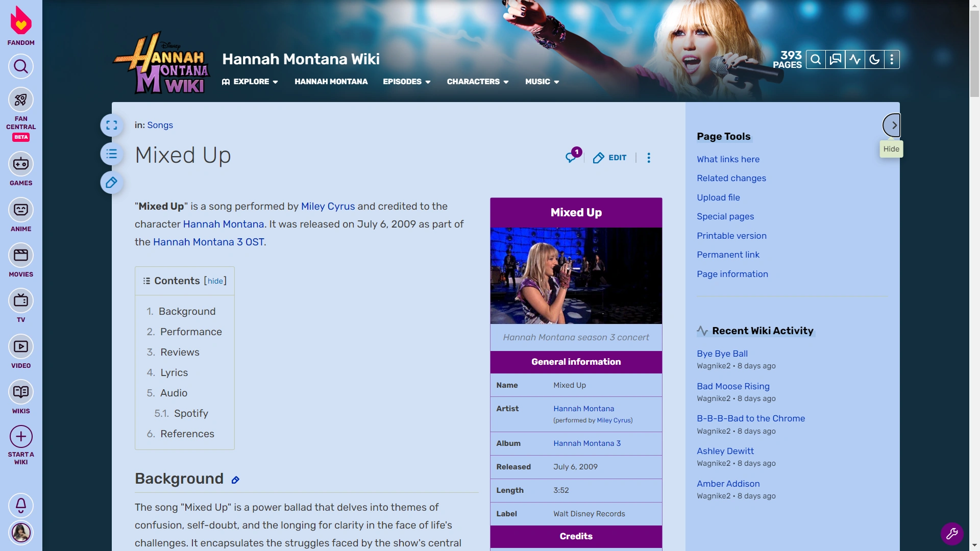The image size is (980, 551).
Task: Expand the Music dropdown menu
Action: 541,82
